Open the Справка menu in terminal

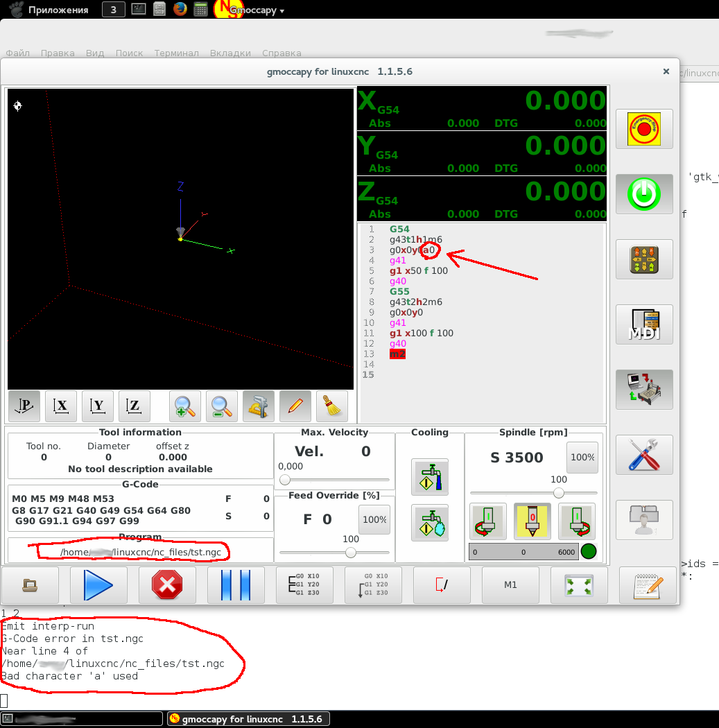(281, 53)
